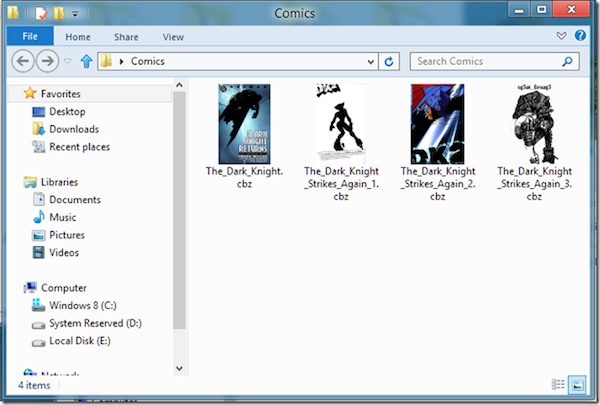
Task: Open the recent locations dropdown arrow
Action: point(68,61)
